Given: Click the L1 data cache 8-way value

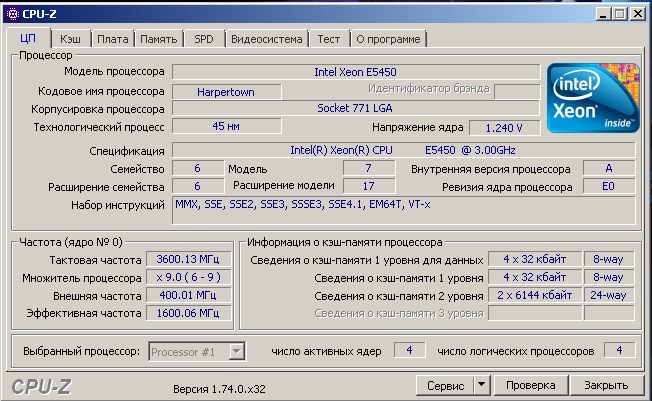Looking at the screenshot, I should pos(609,259).
